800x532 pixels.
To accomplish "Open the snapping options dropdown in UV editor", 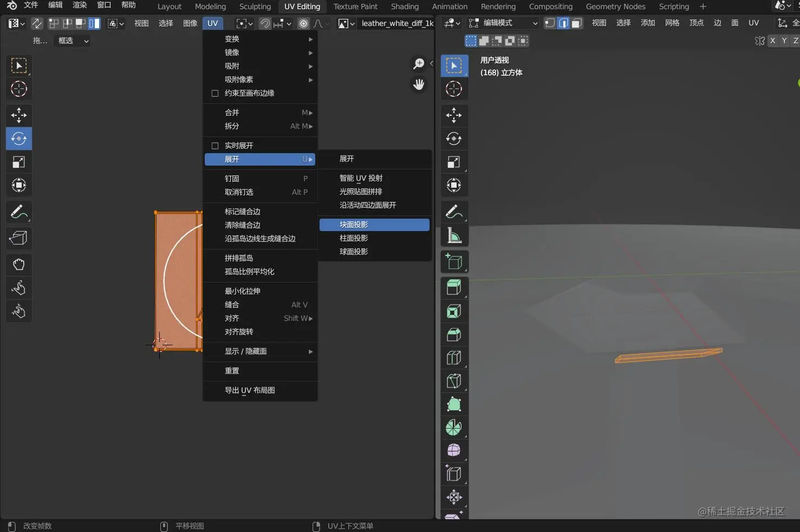I will (x=282, y=23).
